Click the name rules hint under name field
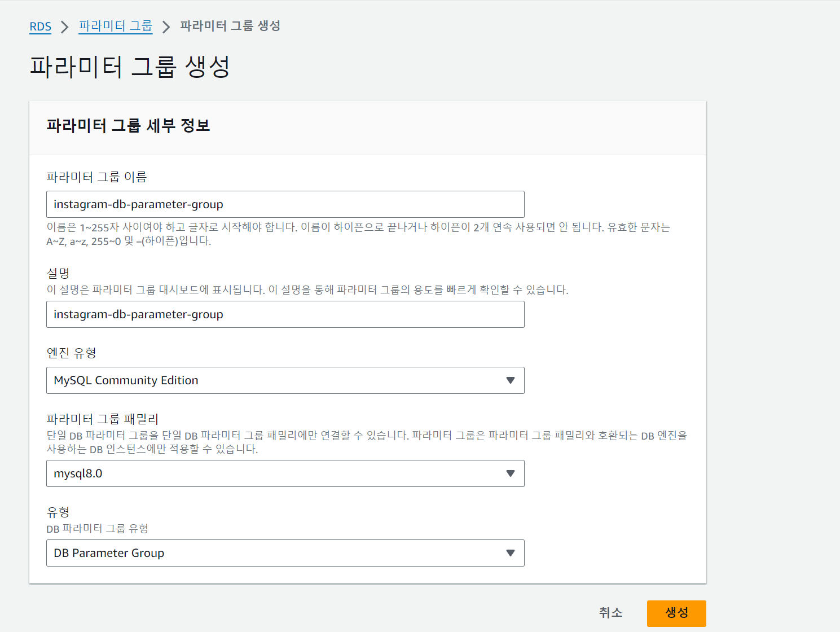Screen dimensions: 840x632 (x=358, y=234)
